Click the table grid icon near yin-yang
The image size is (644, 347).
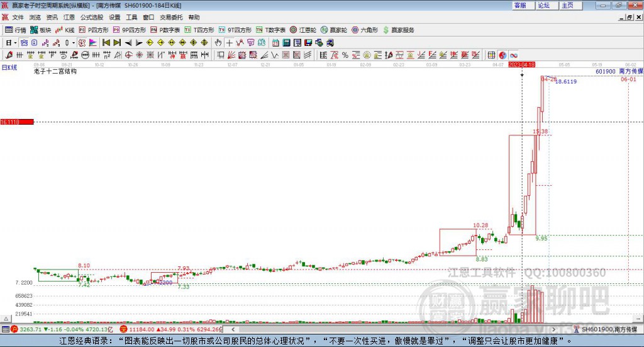pos(491,55)
